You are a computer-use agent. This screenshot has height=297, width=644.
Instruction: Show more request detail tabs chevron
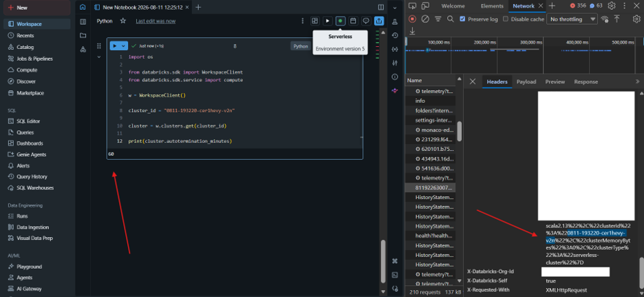coord(637,81)
